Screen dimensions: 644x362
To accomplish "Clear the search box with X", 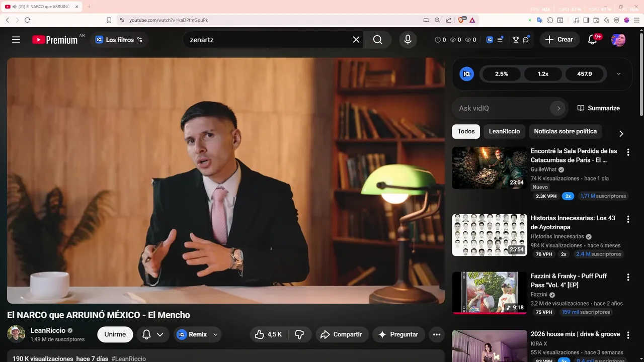I will tap(356, 40).
